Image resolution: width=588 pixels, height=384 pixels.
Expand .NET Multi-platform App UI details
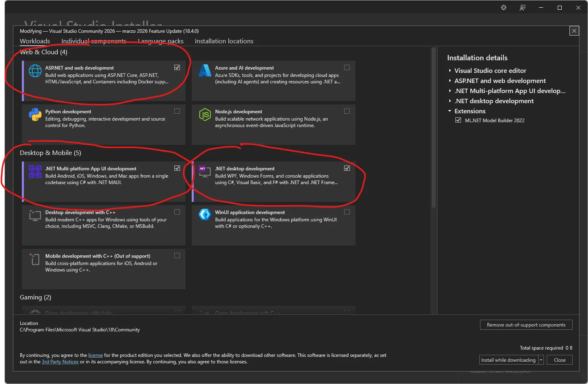[x=450, y=91]
